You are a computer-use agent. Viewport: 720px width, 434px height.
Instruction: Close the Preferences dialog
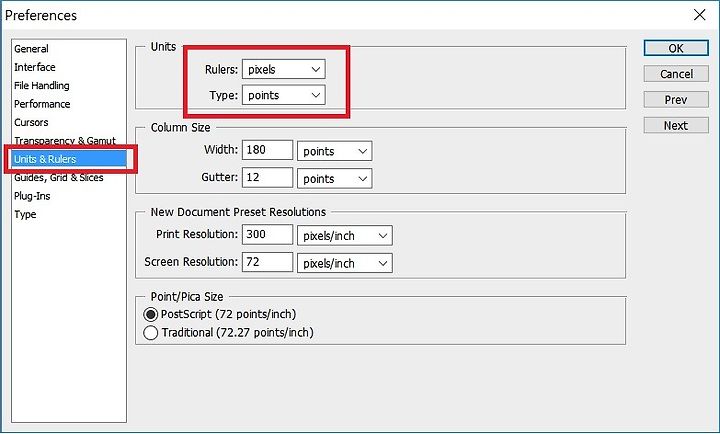point(699,15)
